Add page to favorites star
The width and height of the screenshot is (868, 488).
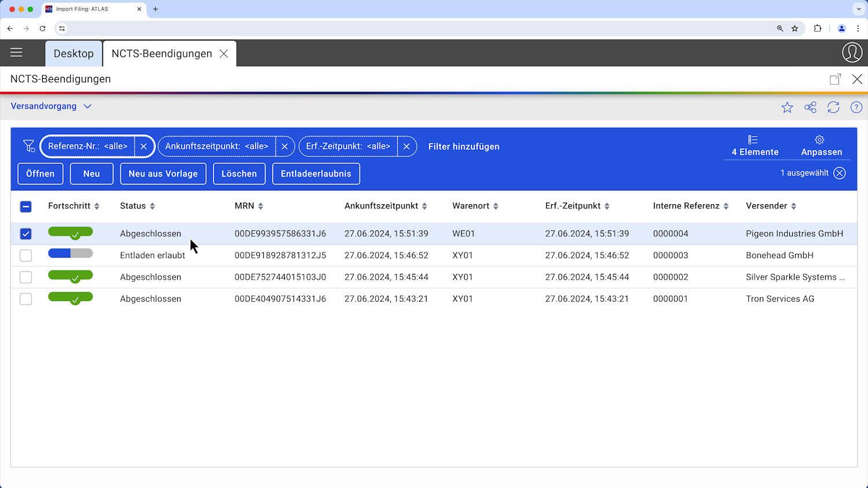pyautogui.click(x=787, y=107)
